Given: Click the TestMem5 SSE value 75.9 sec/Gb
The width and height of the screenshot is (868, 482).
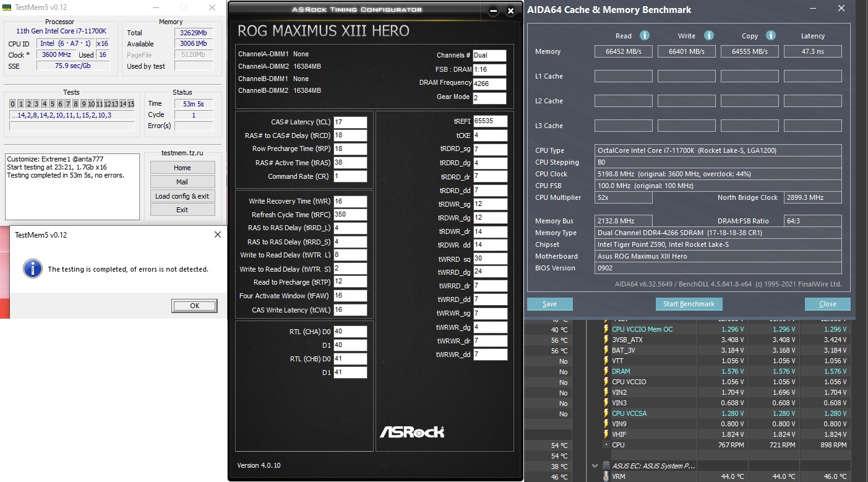Looking at the screenshot, I should click(73, 66).
